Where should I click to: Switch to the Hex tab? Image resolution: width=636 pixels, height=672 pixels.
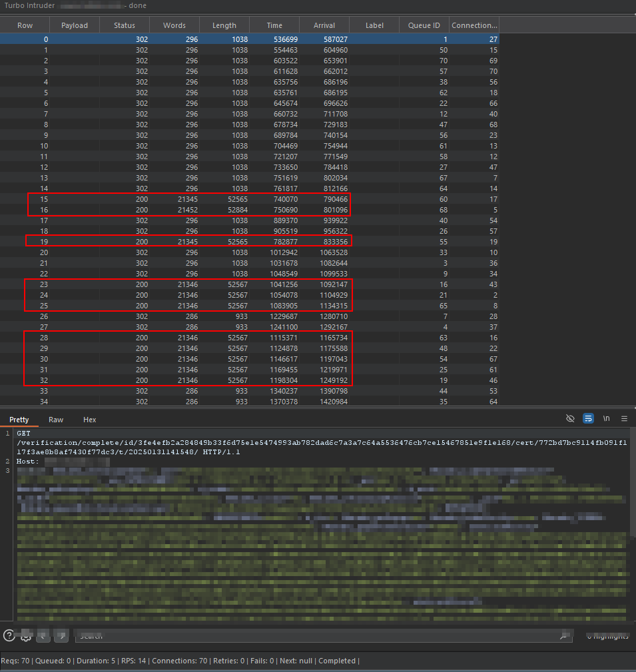point(89,420)
